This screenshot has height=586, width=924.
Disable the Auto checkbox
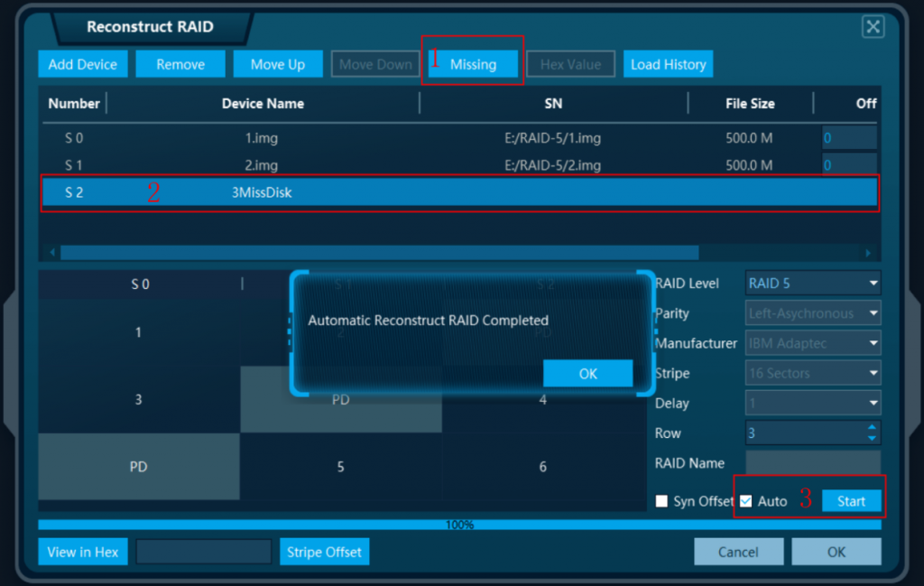(745, 500)
